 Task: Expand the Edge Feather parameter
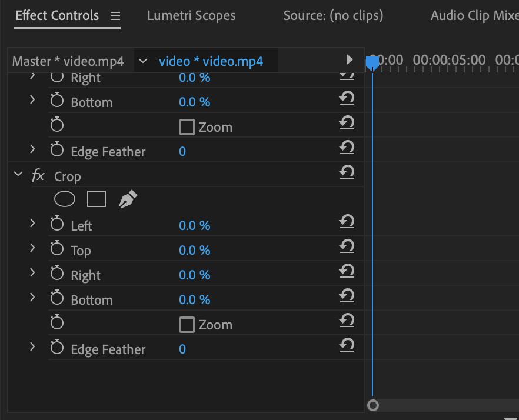click(33, 347)
